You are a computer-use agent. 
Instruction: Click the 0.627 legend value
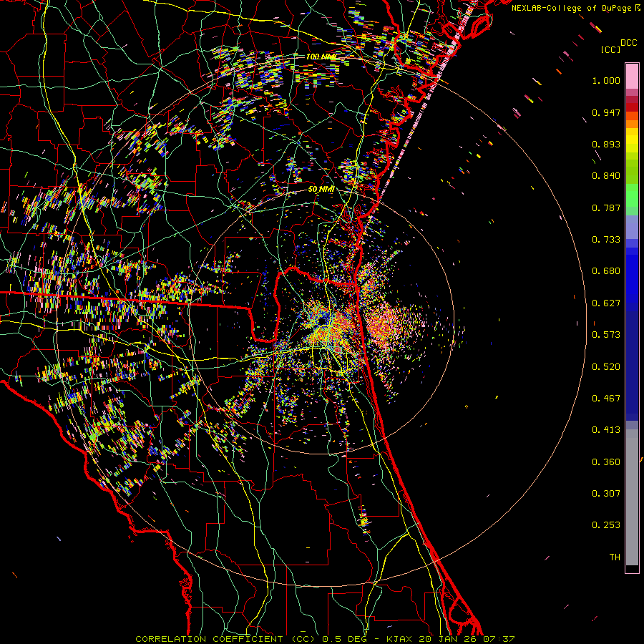[x=606, y=303]
